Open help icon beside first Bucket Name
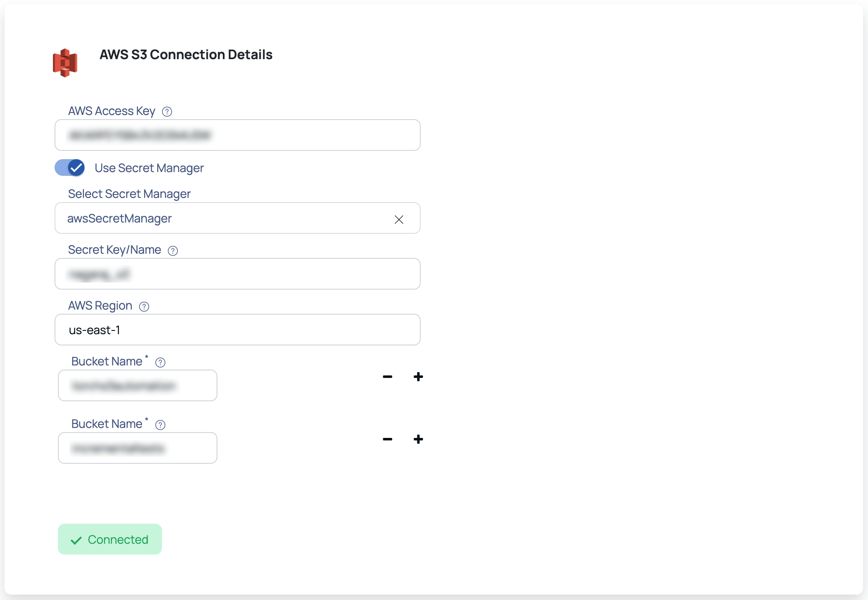The image size is (868, 600). click(x=160, y=362)
